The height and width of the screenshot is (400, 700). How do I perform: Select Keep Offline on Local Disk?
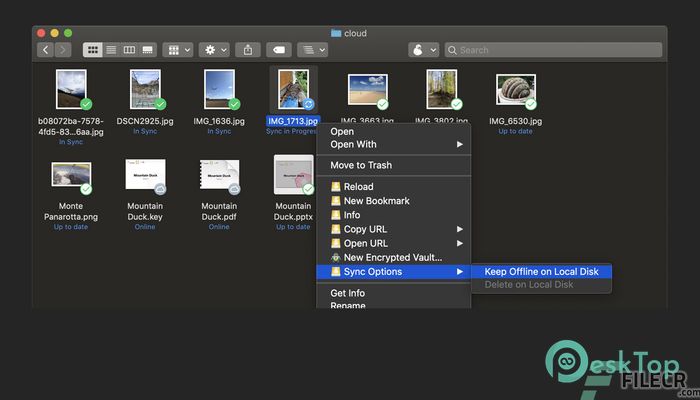pos(542,272)
